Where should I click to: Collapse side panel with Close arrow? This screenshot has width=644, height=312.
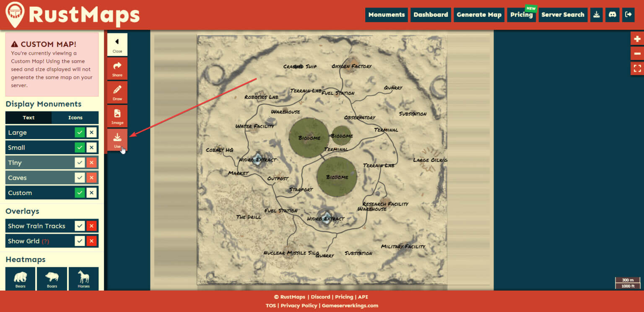(x=117, y=44)
